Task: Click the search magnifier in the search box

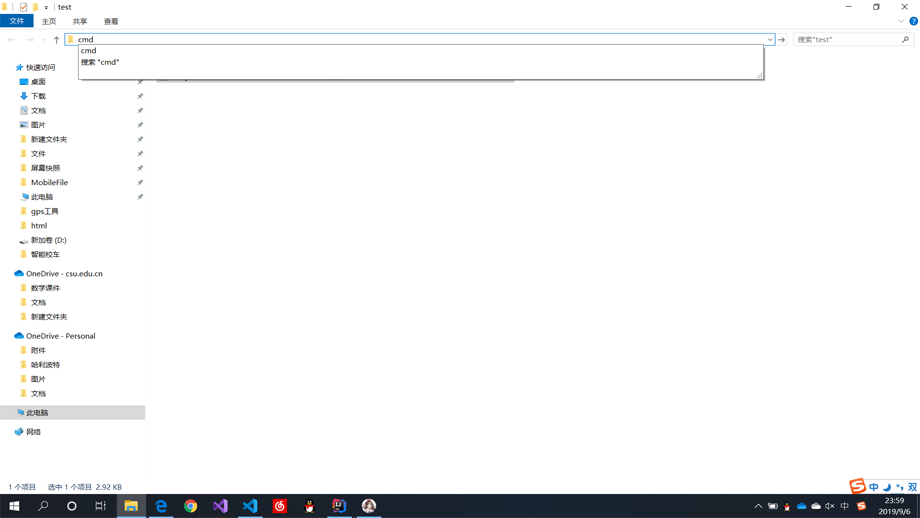Action: click(x=905, y=40)
